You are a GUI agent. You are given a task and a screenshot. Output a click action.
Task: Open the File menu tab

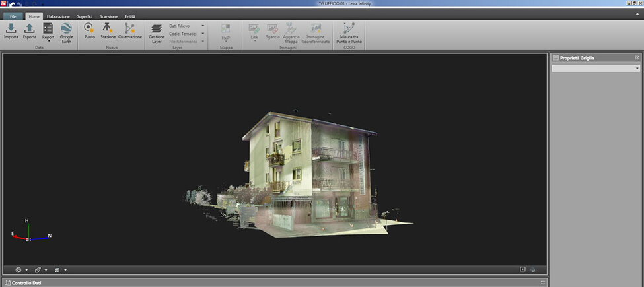pyautogui.click(x=13, y=16)
